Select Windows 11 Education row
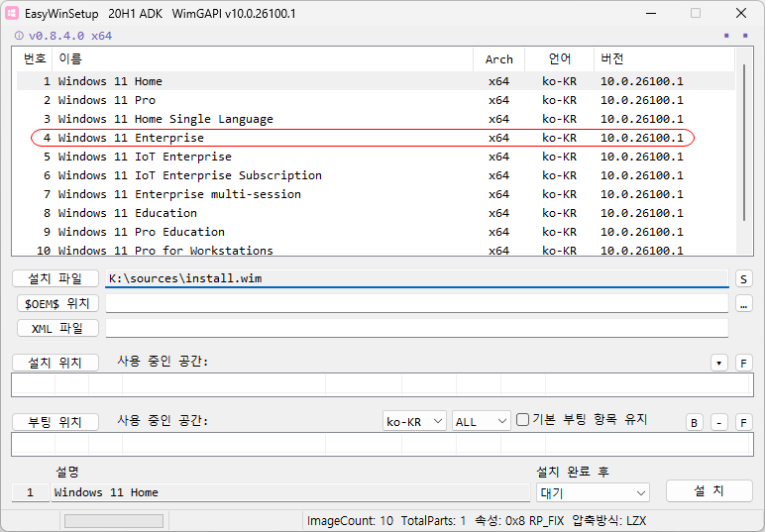Viewport: 765px width, 532px height. pos(376,213)
